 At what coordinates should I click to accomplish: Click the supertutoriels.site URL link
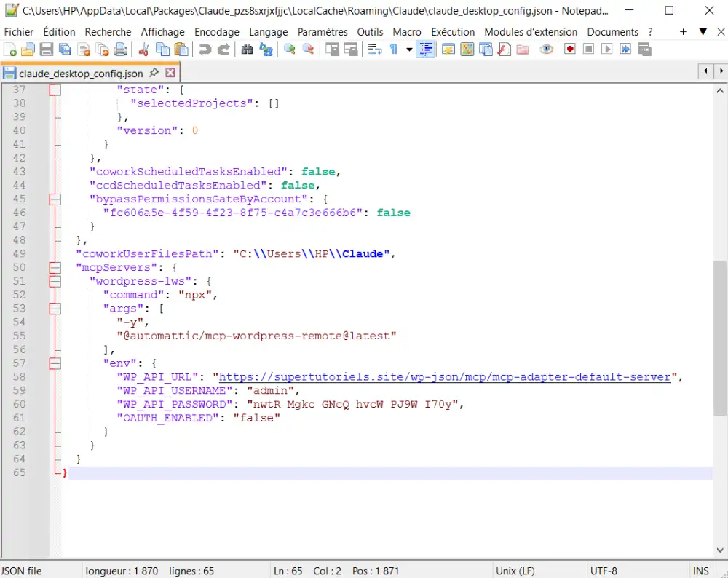point(445,376)
